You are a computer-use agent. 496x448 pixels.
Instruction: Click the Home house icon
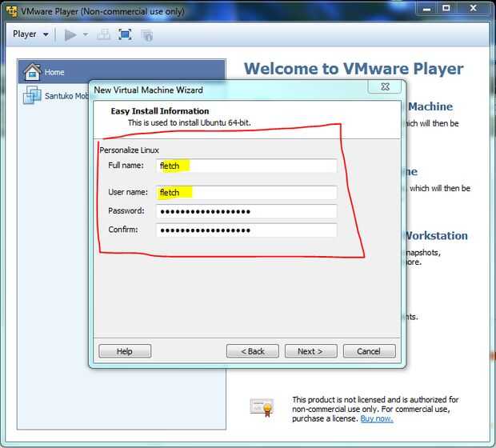(32, 72)
